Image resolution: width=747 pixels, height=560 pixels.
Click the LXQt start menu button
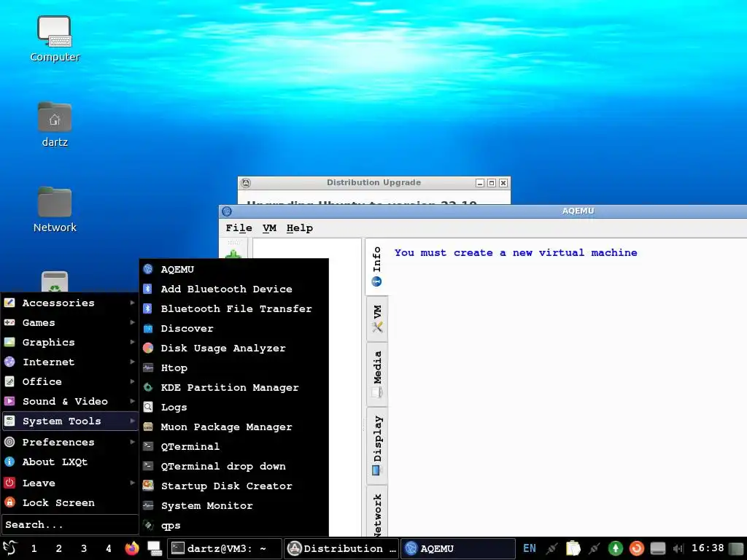pyautogui.click(x=10, y=548)
